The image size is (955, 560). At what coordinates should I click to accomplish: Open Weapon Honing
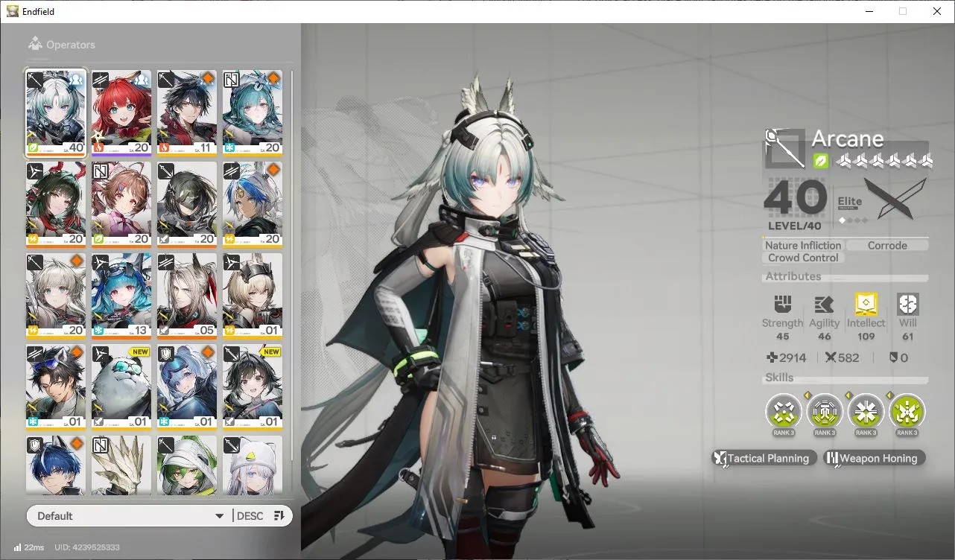point(875,459)
